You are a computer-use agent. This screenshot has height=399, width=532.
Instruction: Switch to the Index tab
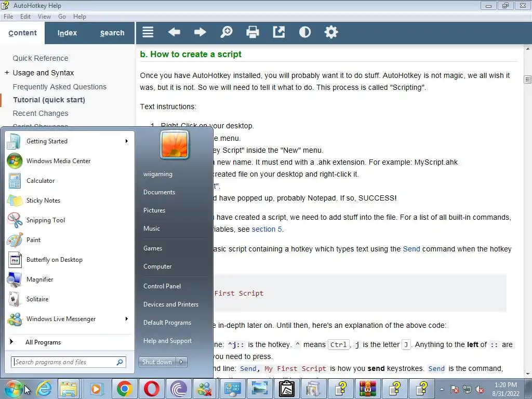67,33
